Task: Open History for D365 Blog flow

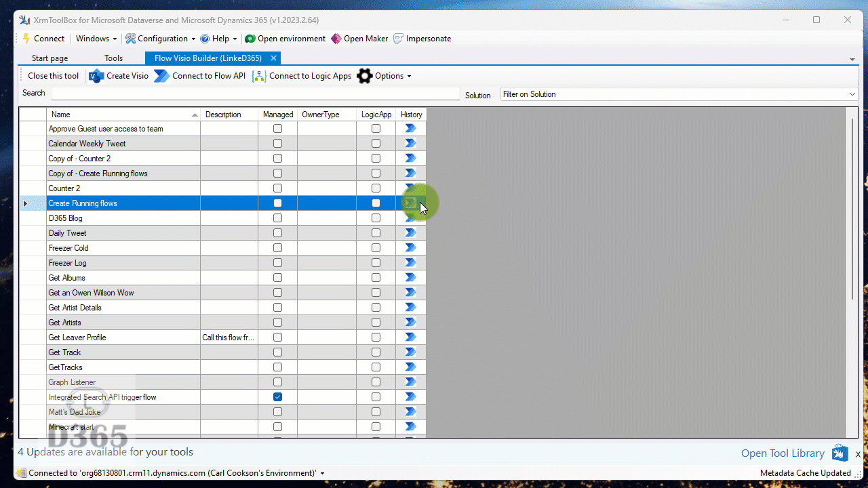Action: tap(410, 218)
